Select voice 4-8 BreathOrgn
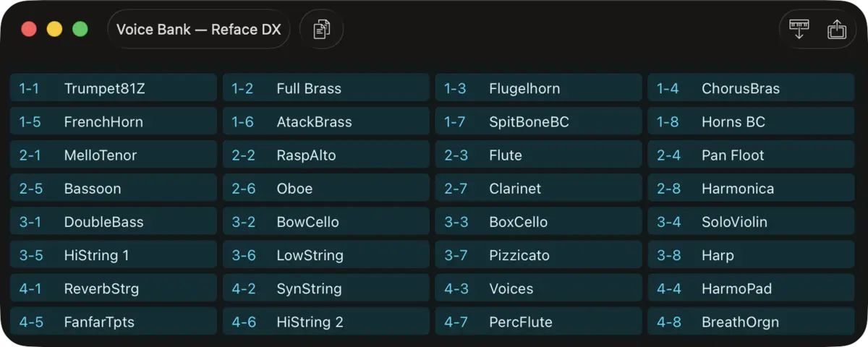 [752, 321]
